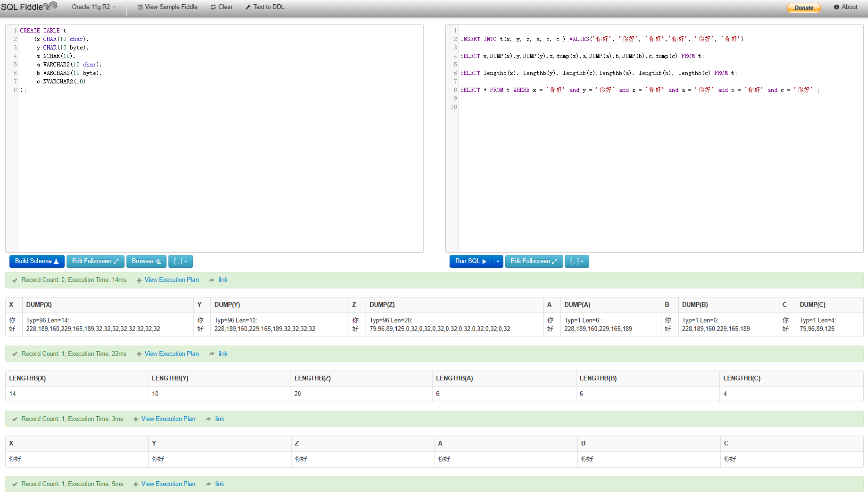The height and width of the screenshot is (494, 868).
Task: Click the Donate button
Action: point(803,8)
